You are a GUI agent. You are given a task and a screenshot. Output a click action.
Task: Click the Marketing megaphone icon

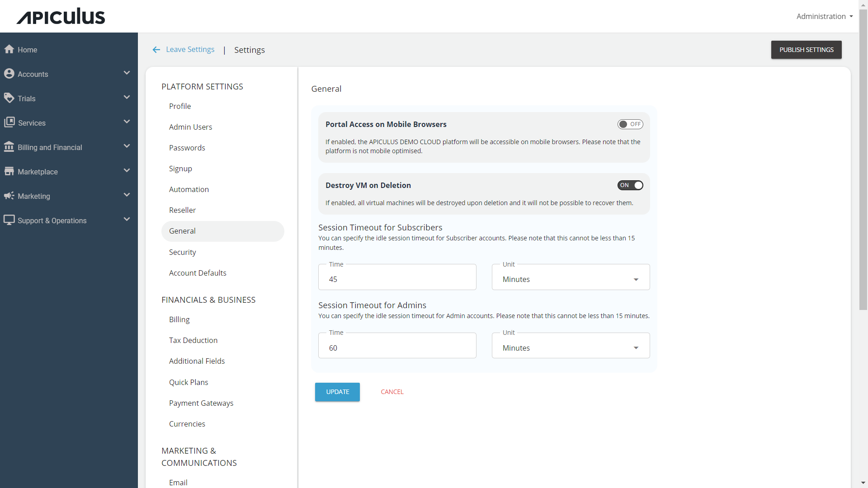[9, 196]
